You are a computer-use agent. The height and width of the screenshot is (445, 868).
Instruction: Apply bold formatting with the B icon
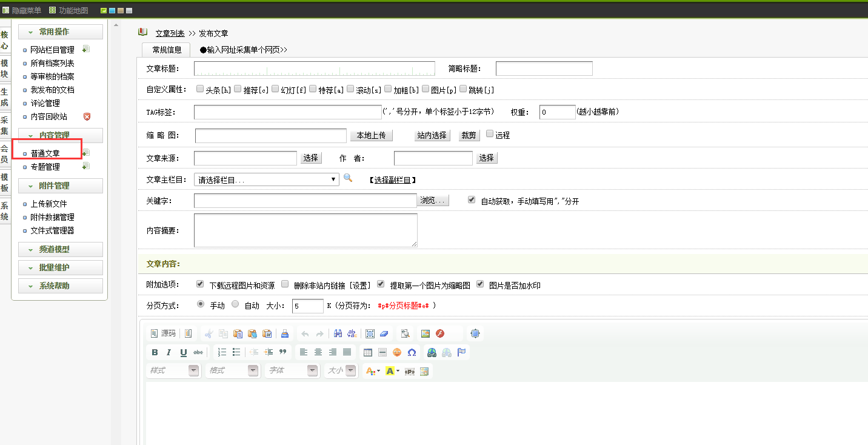155,352
